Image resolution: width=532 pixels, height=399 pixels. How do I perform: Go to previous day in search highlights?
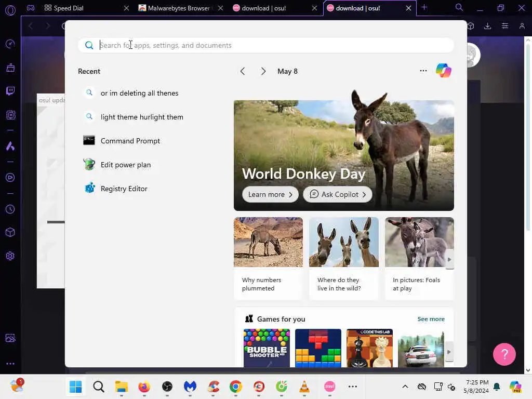243,71
